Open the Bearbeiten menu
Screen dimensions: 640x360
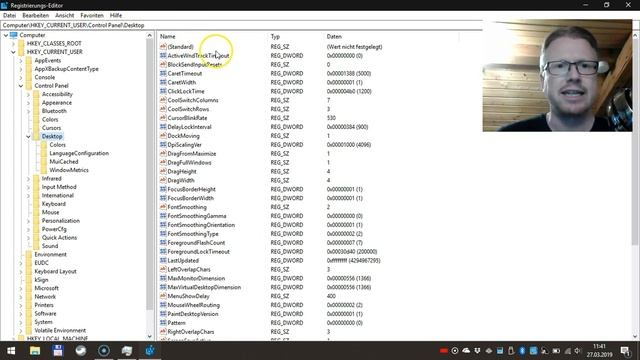click(36, 15)
